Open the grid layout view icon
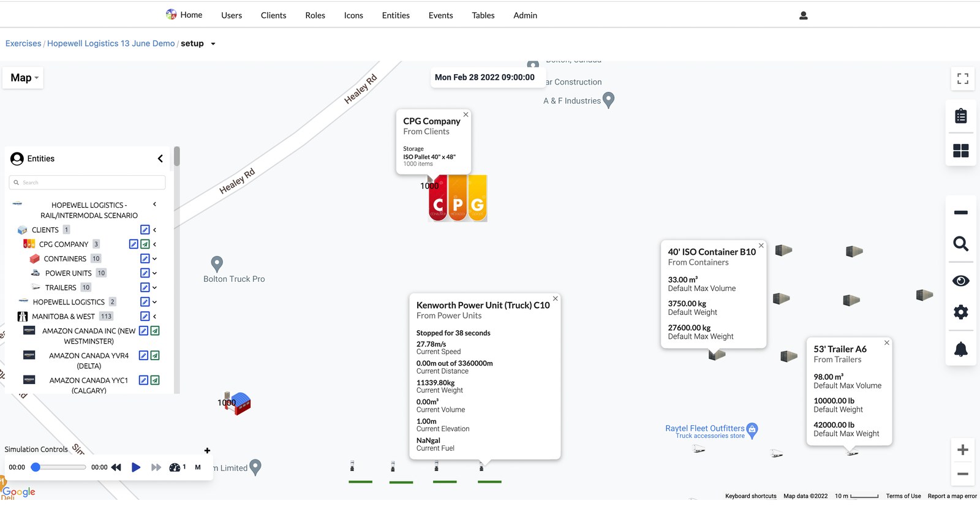The image size is (980, 506). pyautogui.click(x=960, y=151)
